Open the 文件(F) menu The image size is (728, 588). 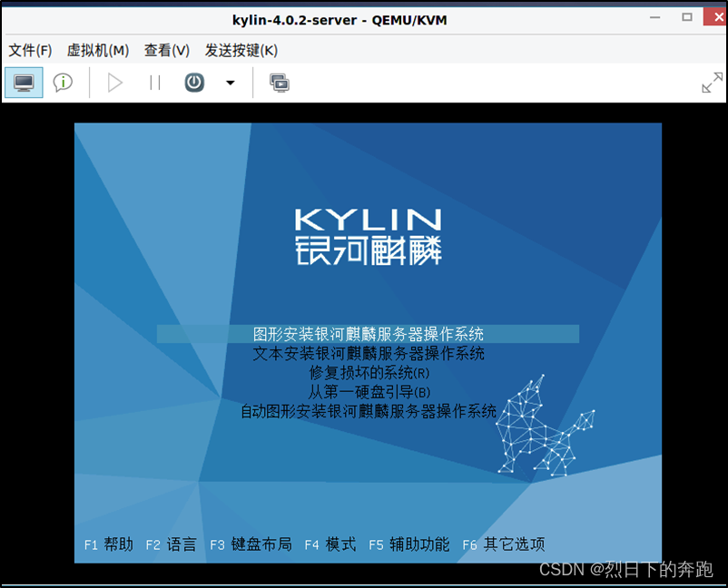pos(30,50)
